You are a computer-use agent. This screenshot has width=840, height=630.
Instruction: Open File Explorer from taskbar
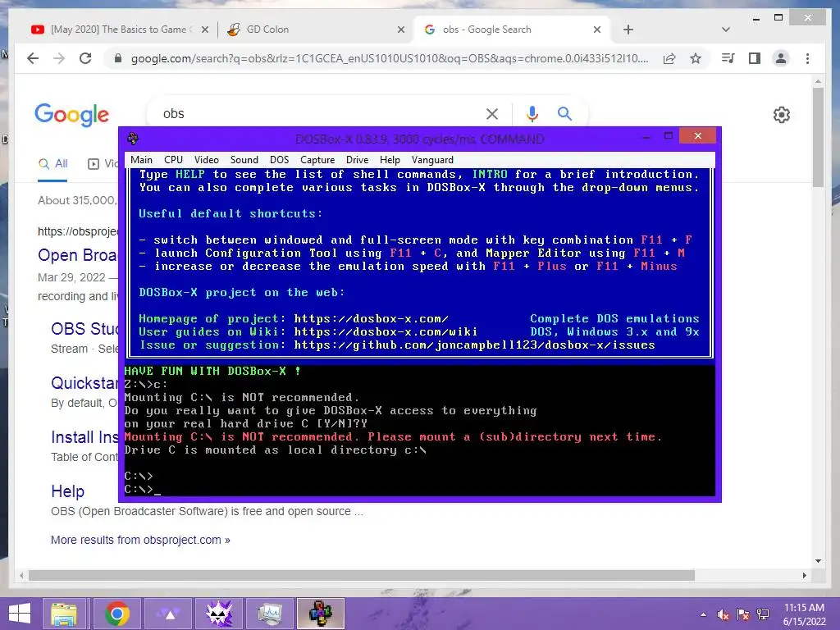[x=63, y=614]
